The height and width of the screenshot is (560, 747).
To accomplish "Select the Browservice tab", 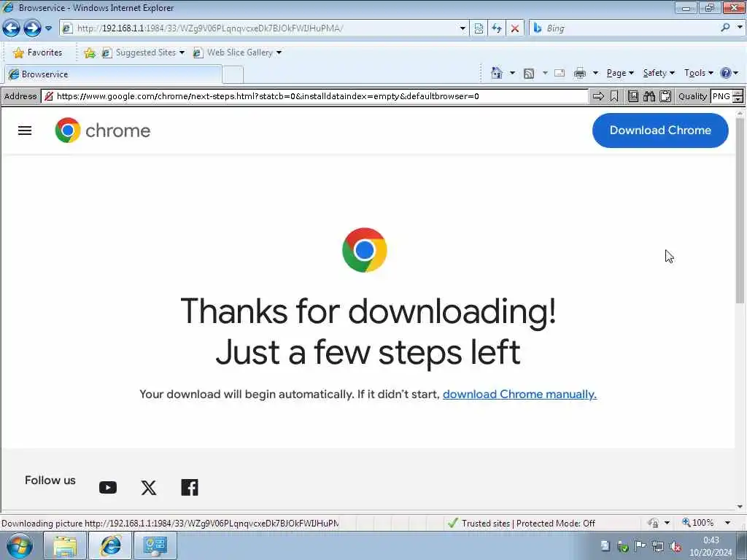I will [113, 74].
